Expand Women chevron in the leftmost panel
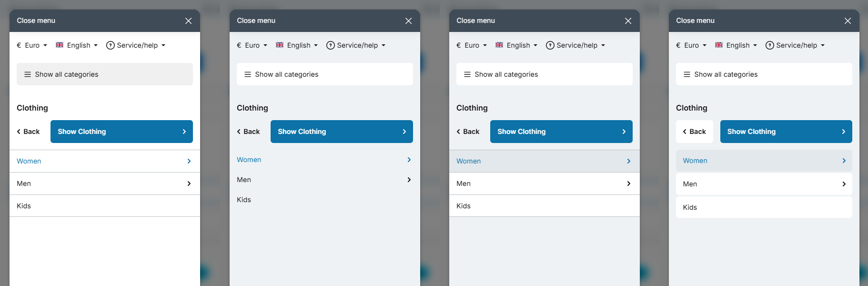The image size is (868, 286). 189,161
